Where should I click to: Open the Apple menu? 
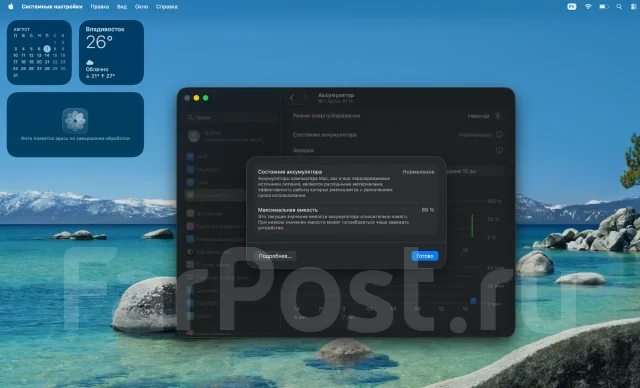click(x=11, y=7)
